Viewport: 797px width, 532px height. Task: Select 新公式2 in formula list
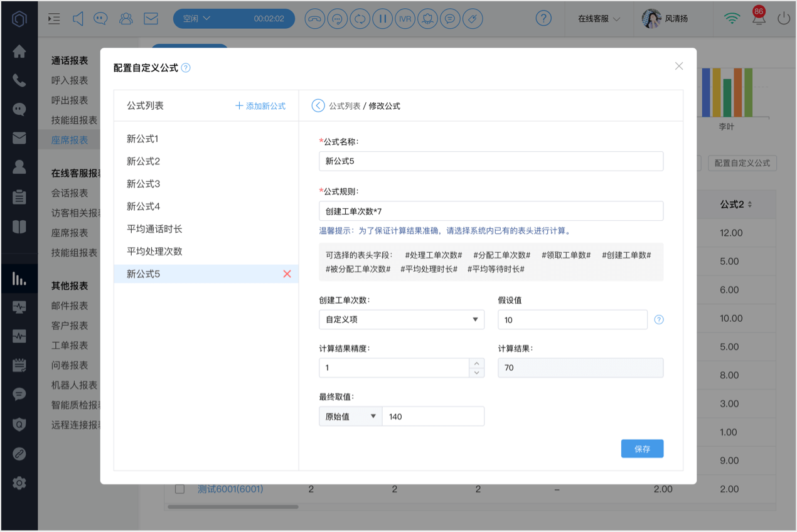206,161
